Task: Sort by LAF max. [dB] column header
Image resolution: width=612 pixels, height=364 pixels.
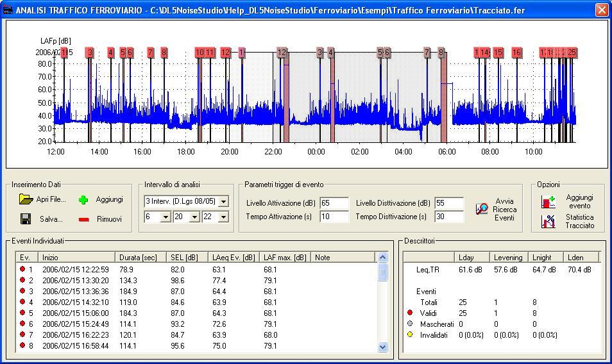Action: click(285, 257)
